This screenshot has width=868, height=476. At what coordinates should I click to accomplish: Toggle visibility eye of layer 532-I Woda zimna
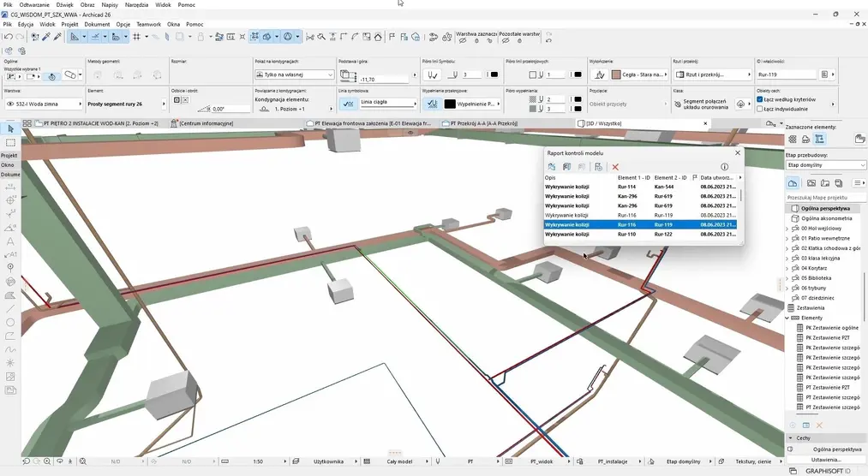(x=11, y=104)
